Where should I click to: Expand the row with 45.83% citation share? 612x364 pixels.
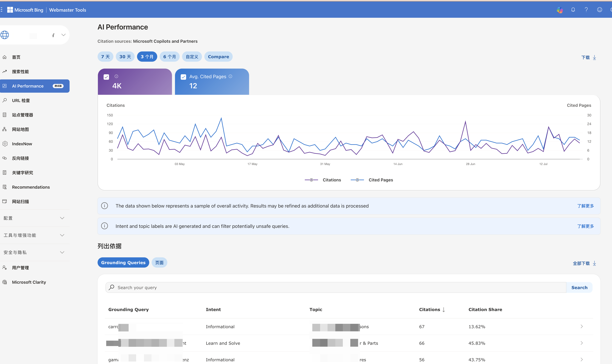coord(582,343)
